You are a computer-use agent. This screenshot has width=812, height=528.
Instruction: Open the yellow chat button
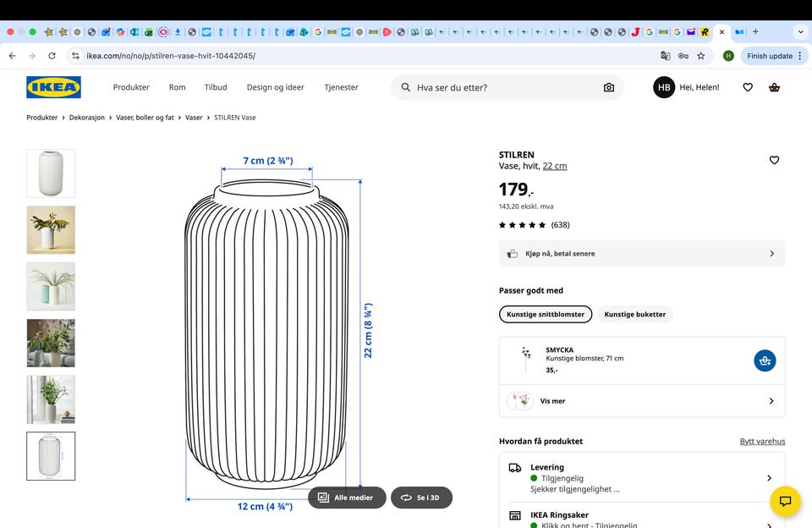click(785, 501)
